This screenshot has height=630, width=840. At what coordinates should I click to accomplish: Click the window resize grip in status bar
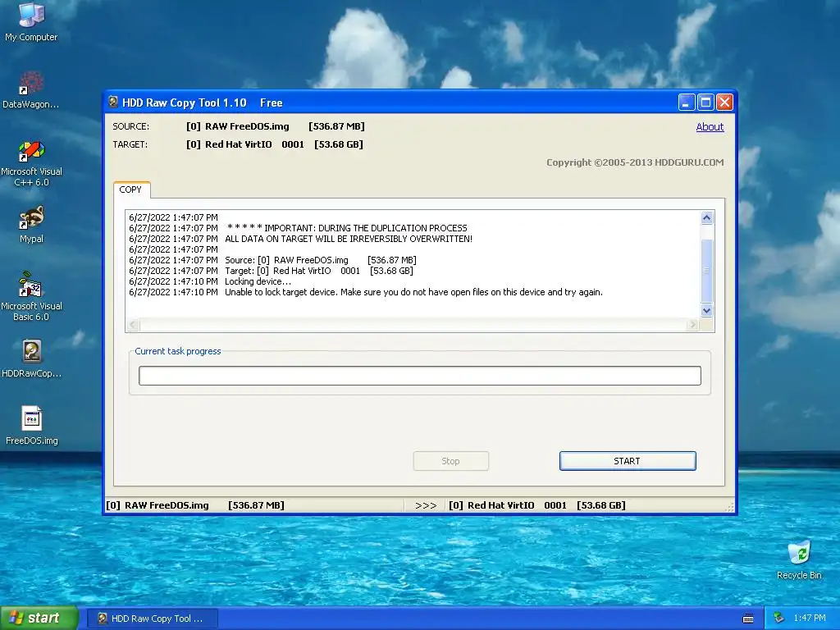729,507
